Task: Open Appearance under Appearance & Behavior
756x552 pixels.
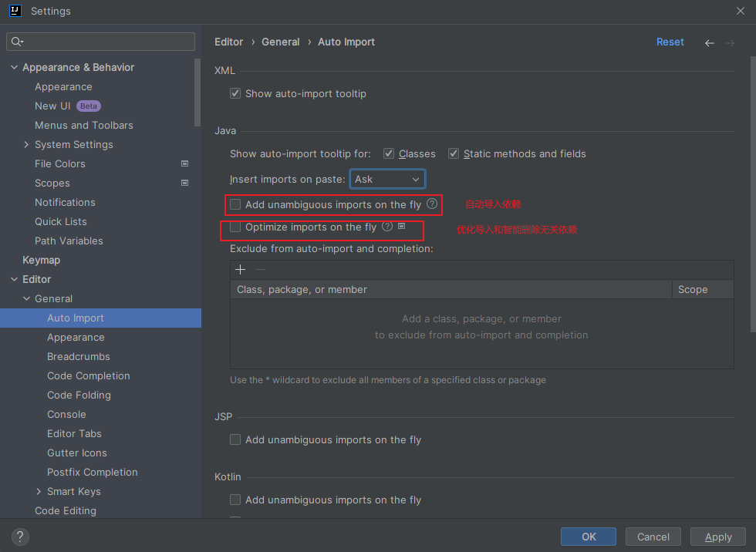Action: click(63, 86)
